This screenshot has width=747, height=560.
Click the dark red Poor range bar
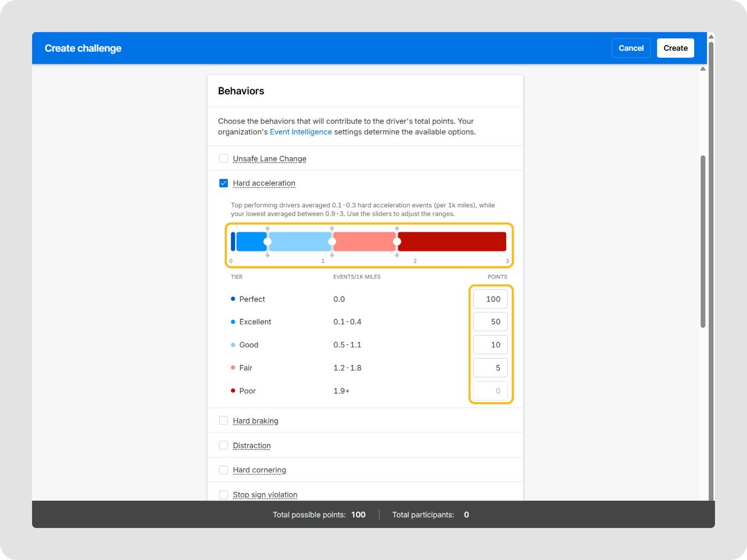[x=452, y=242]
